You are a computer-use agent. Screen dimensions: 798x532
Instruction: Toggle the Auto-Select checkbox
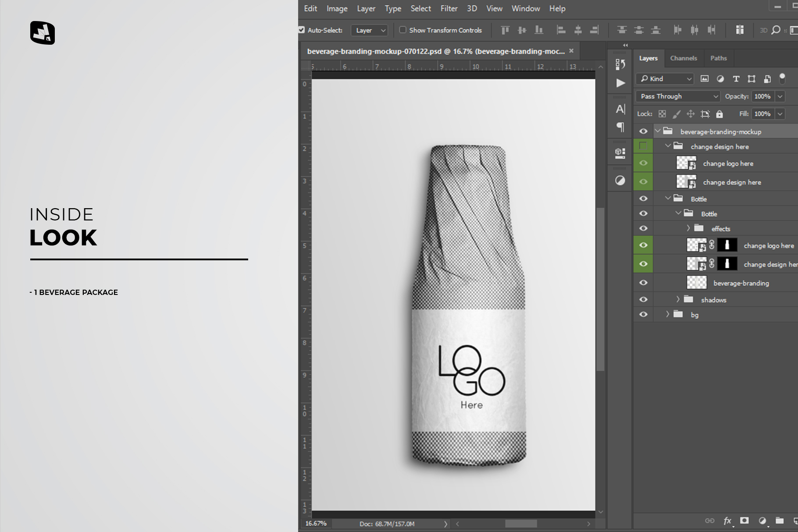pos(302,30)
